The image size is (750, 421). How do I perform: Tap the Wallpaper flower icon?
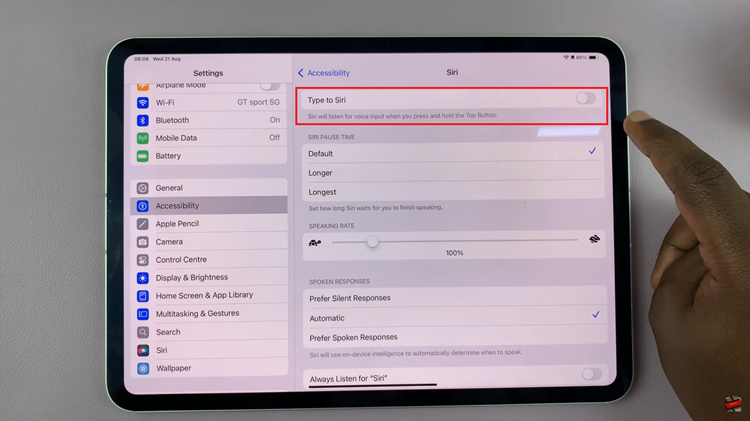coord(143,368)
